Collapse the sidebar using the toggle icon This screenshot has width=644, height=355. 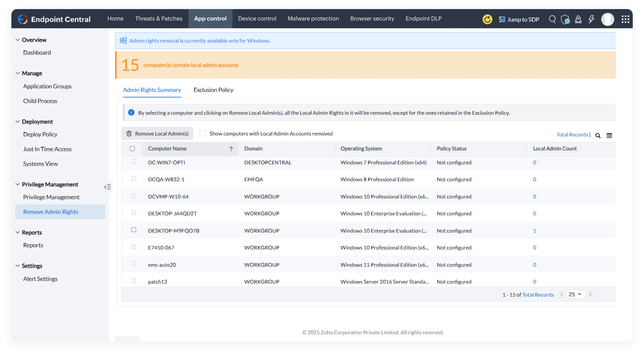pyautogui.click(x=107, y=187)
